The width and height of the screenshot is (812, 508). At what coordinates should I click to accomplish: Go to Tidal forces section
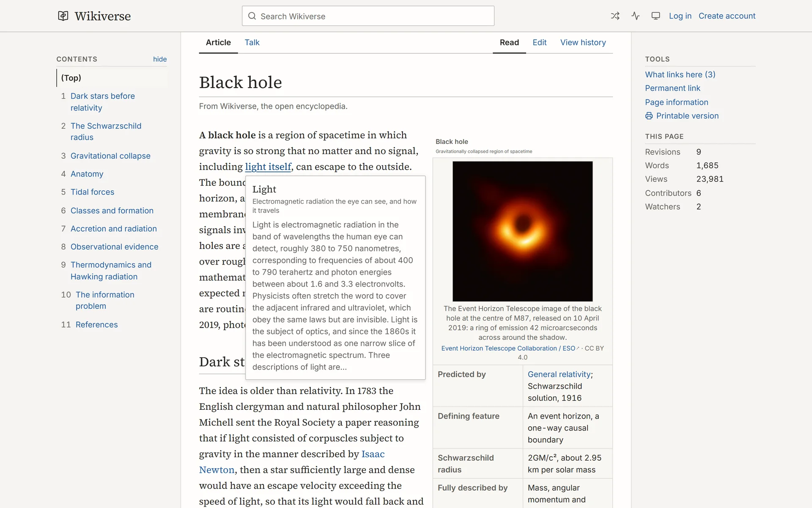click(x=92, y=192)
